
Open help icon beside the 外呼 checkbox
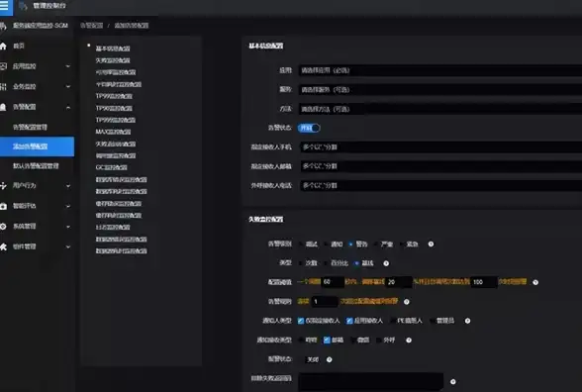(409, 341)
